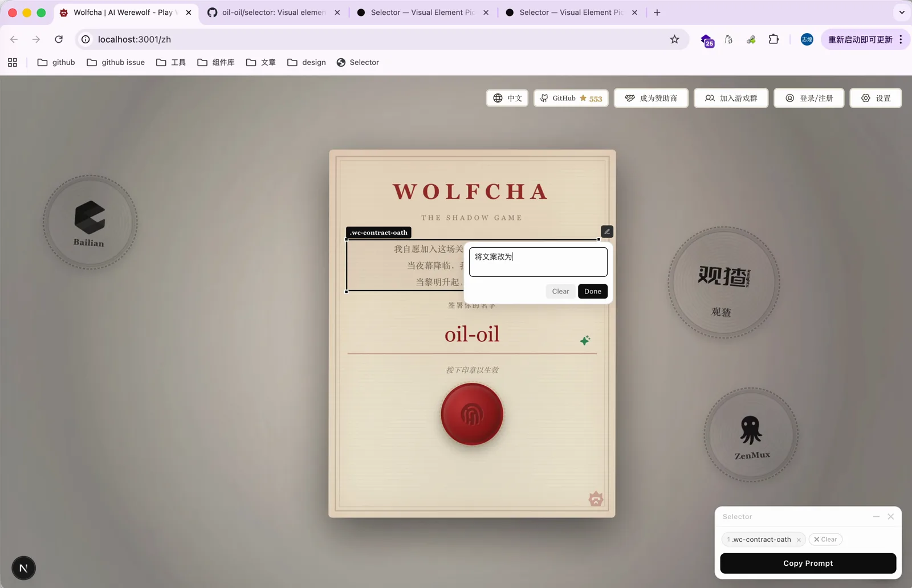The image size is (912, 588).
Task: Open the 组件库 bookmarks folder
Action: click(x=216, y=62)
